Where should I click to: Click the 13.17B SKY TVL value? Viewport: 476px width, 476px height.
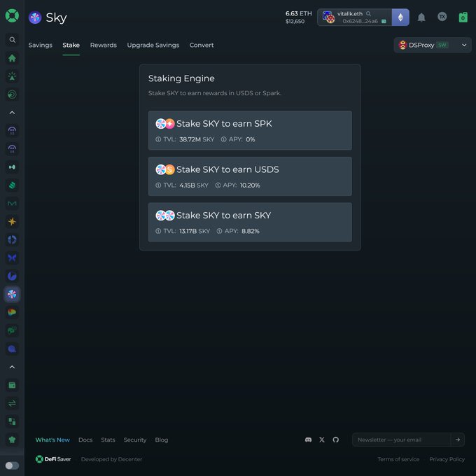195,231
